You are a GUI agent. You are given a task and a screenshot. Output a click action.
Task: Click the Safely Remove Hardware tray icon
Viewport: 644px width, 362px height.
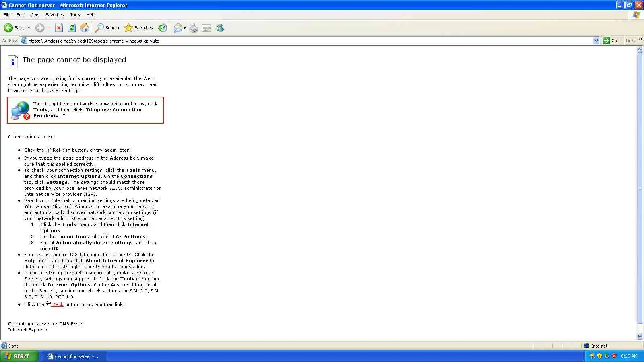click(x=607, y=356)
